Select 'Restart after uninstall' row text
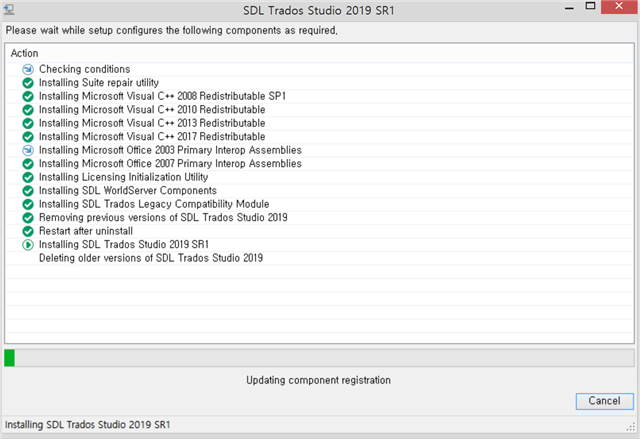640x439 pixels. (x=86, y=231)
